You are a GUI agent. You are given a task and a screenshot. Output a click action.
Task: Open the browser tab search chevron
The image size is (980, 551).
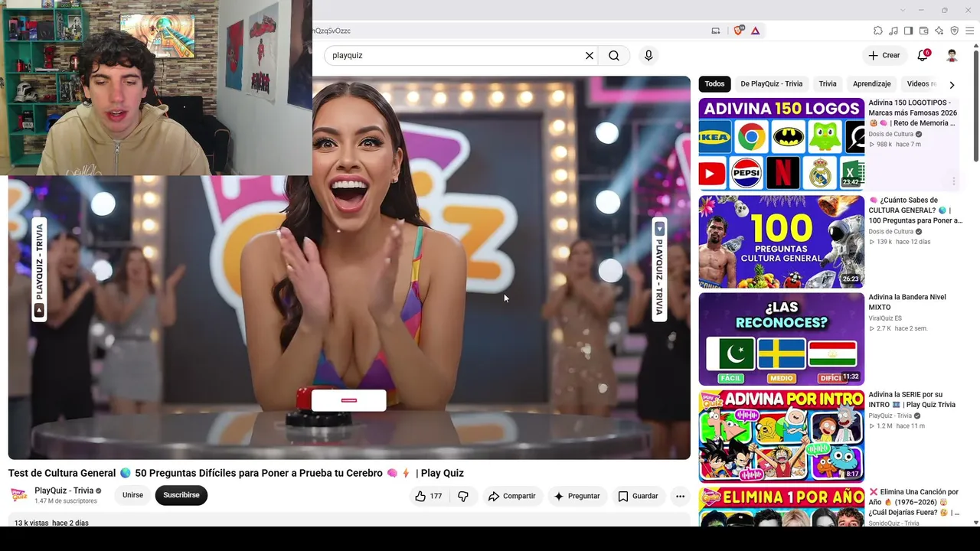pyautogui.click(x=903, y=10)
